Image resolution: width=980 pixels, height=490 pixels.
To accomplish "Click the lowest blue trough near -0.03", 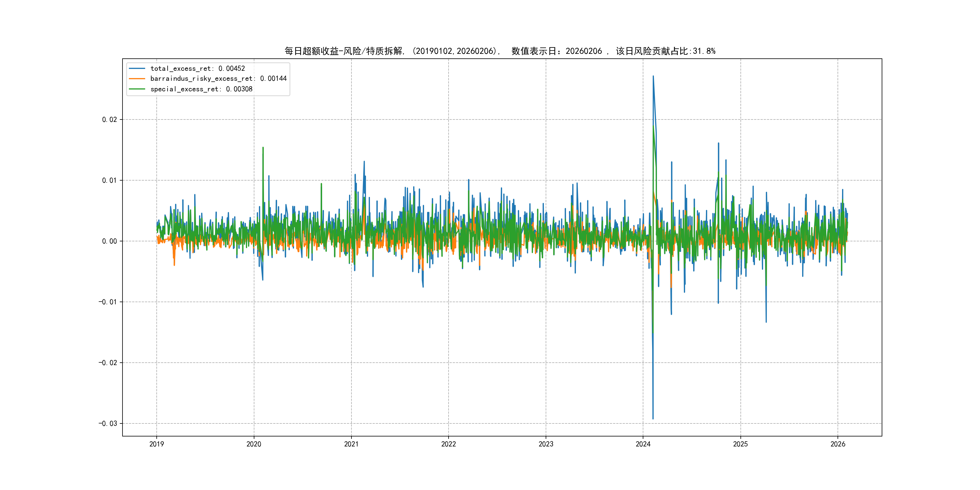I will [x=653, y=419].
